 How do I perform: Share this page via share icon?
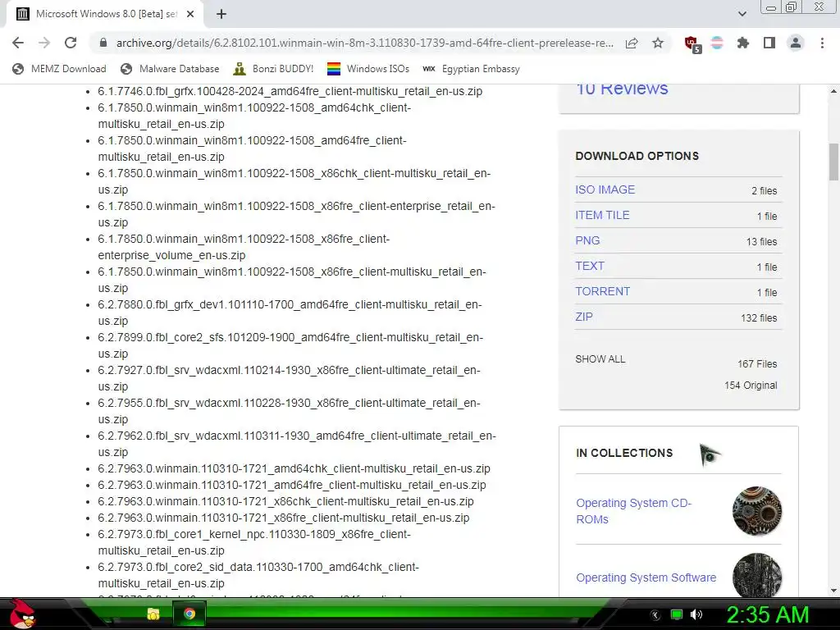pyautogui.click(x=632, y=43)
